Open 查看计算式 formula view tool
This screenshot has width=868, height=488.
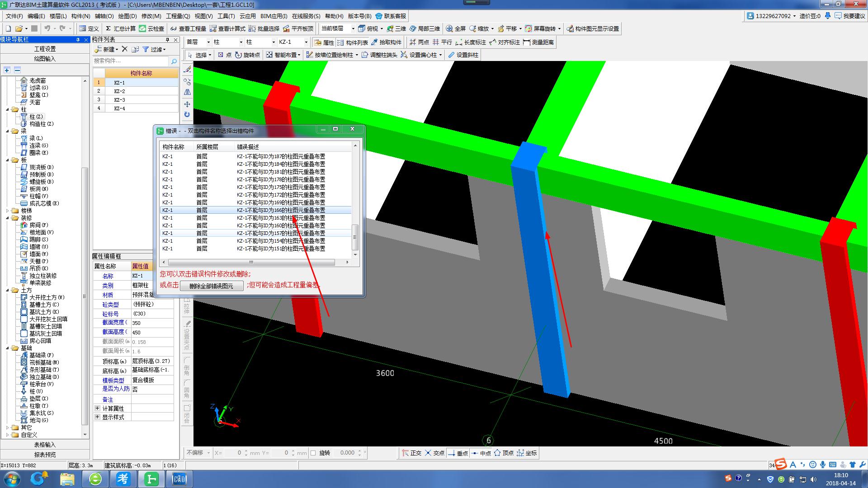[x=227, y=28]
